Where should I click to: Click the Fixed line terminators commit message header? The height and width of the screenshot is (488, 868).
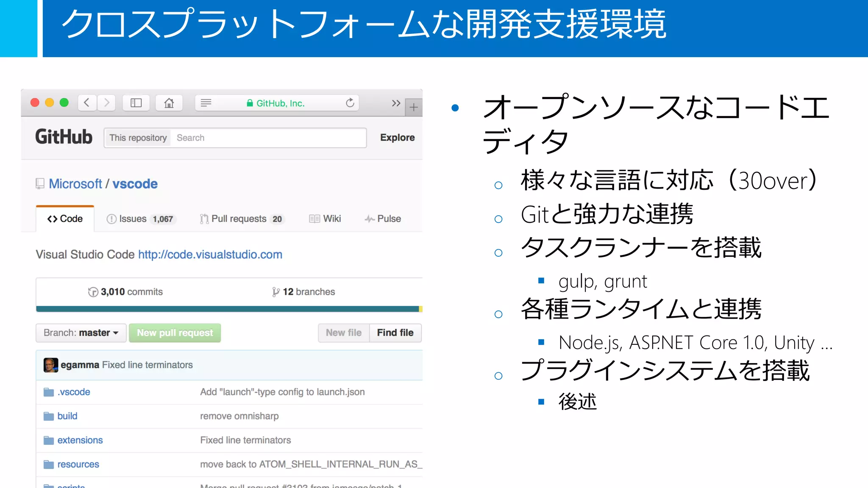pos(147,365)
